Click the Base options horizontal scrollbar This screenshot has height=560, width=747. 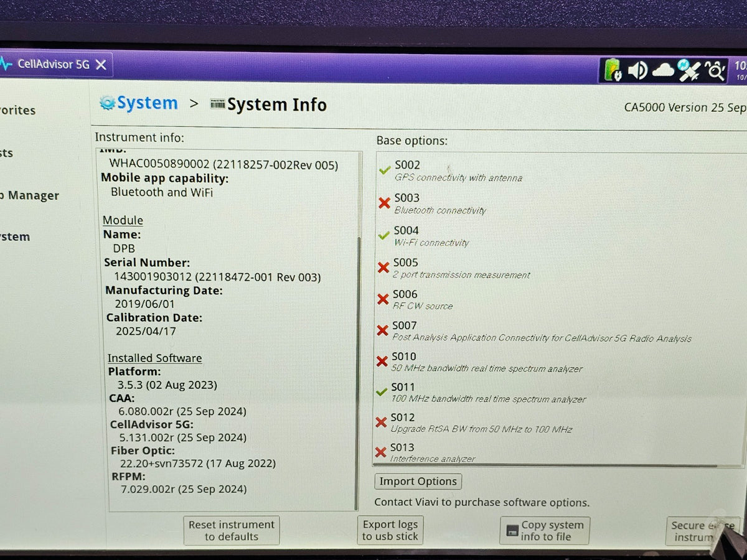point(546,465)
